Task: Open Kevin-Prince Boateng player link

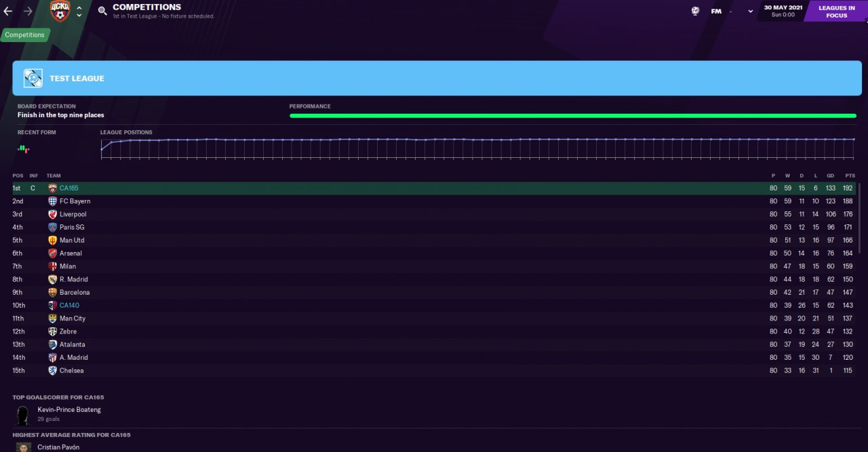Action: [69, 410]
